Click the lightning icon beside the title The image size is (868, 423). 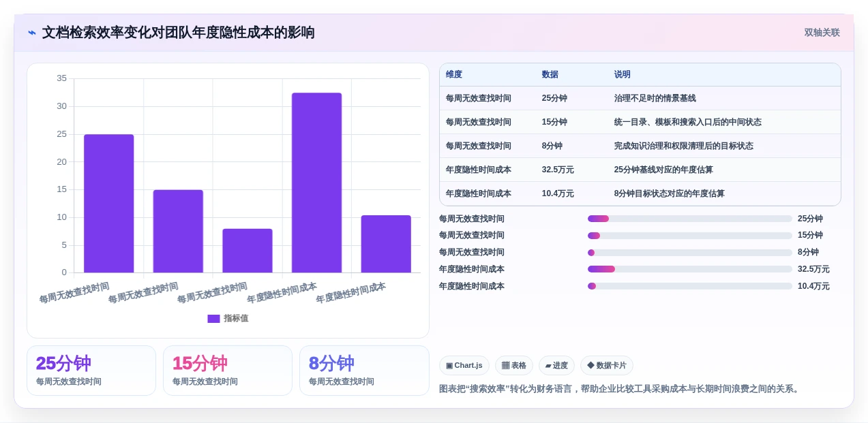[x=32, y=32]
